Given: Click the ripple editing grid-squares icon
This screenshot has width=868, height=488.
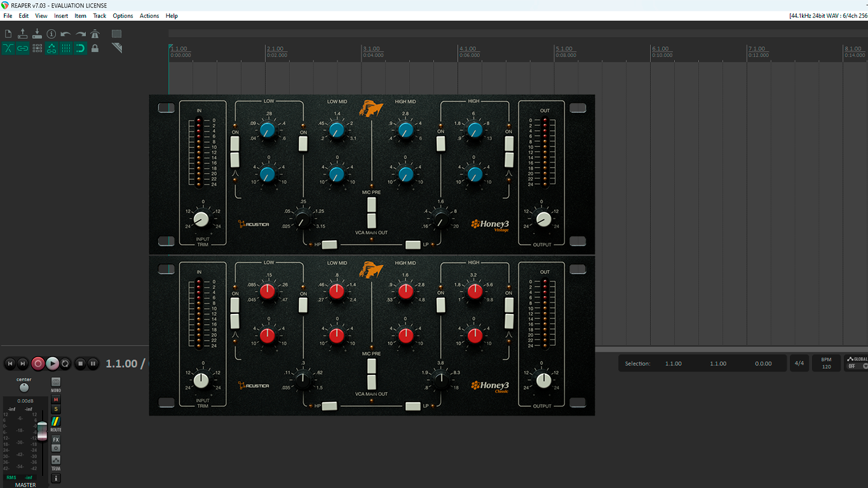Looking at the screenshot, I should 37,48.
